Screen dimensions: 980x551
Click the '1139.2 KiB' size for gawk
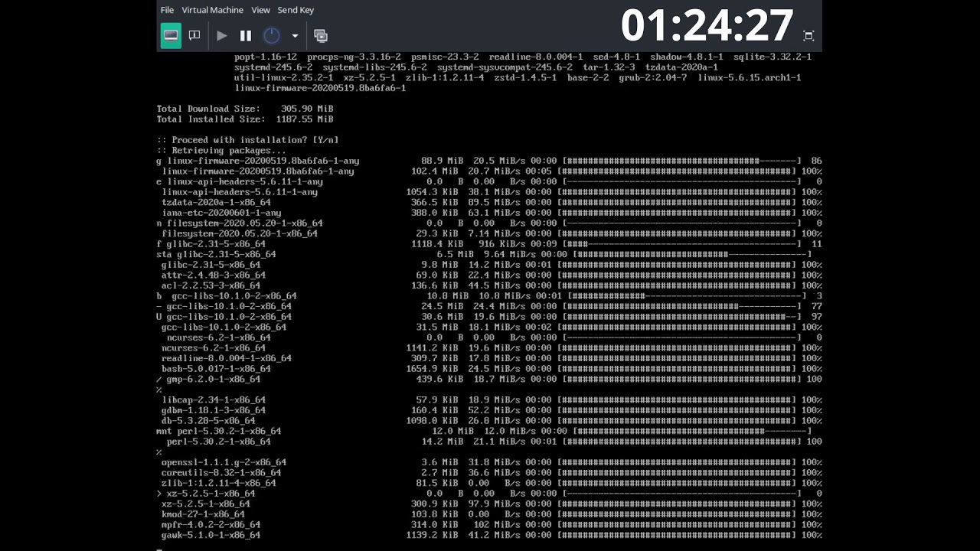pyautogui.click(x=432, y=535)
